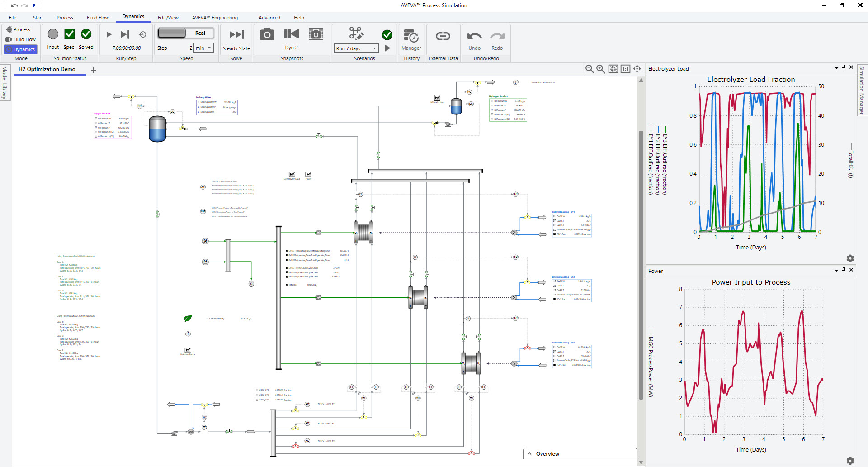Click the Undo button
The image size is (868, 467).
pyautogui.click(x=474, y=37)
